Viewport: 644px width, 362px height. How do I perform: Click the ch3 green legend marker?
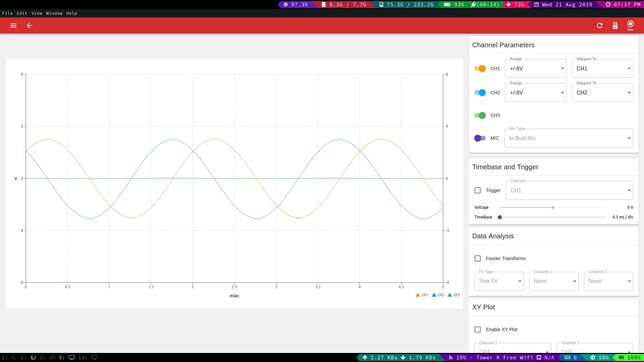pos(450,295)
